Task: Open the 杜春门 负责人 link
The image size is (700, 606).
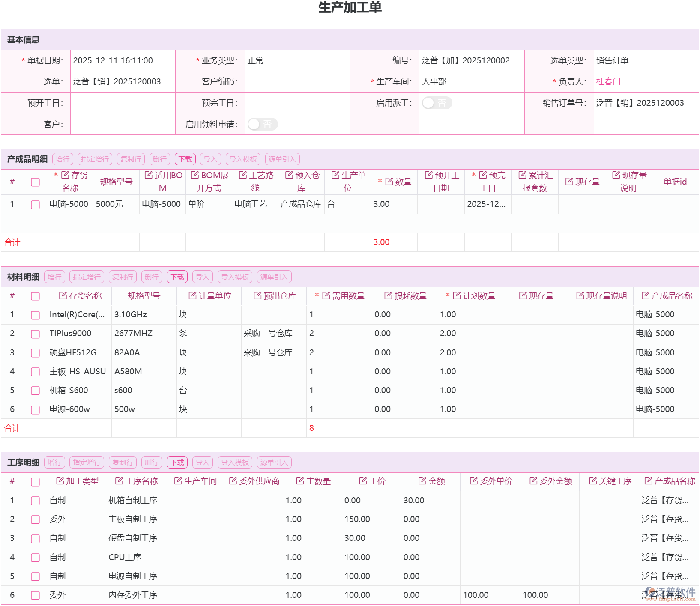Action: pyautogui.click(x=608, y=81)
